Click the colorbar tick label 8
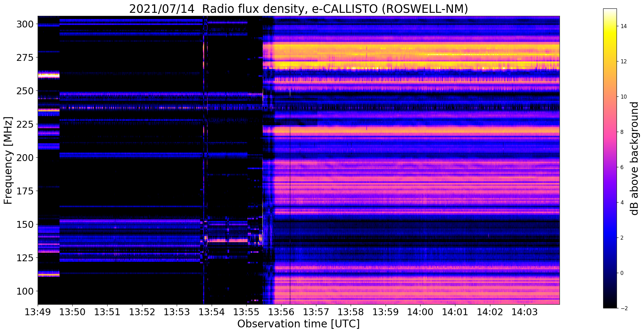 pyautogui.click(x=622, y=132)
